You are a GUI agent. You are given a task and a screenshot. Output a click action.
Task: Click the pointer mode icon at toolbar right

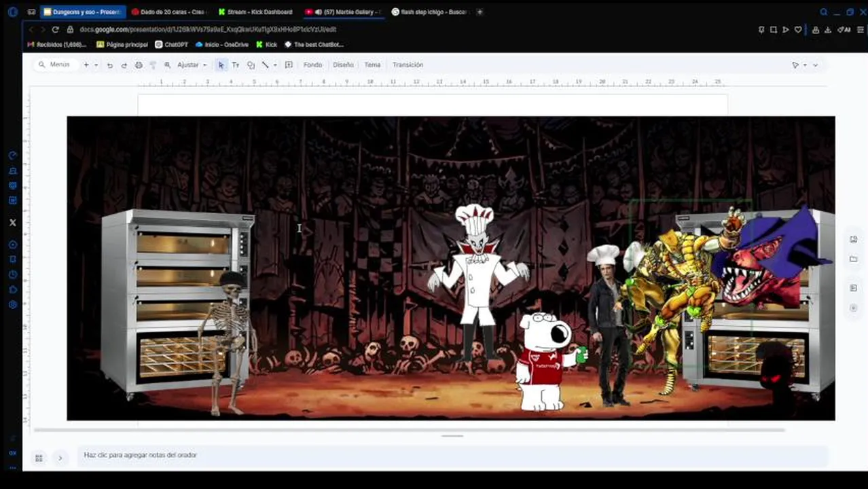click(x=795, y=65)
